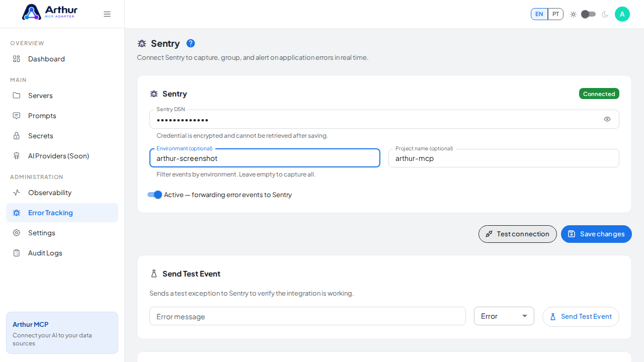Open the Observability page
The height and width of the screenshot is (362, 644).
[62, 193]
